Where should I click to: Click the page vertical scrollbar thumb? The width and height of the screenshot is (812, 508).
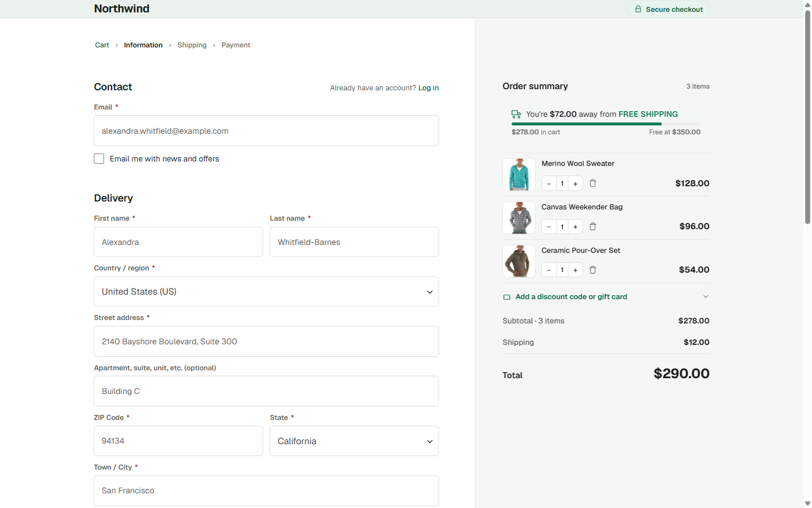(x=807, y=117)
